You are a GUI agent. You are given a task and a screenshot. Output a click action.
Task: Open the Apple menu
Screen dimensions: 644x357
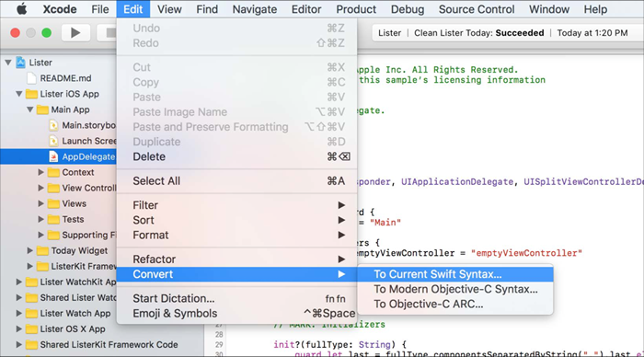[x=21, y=9]
